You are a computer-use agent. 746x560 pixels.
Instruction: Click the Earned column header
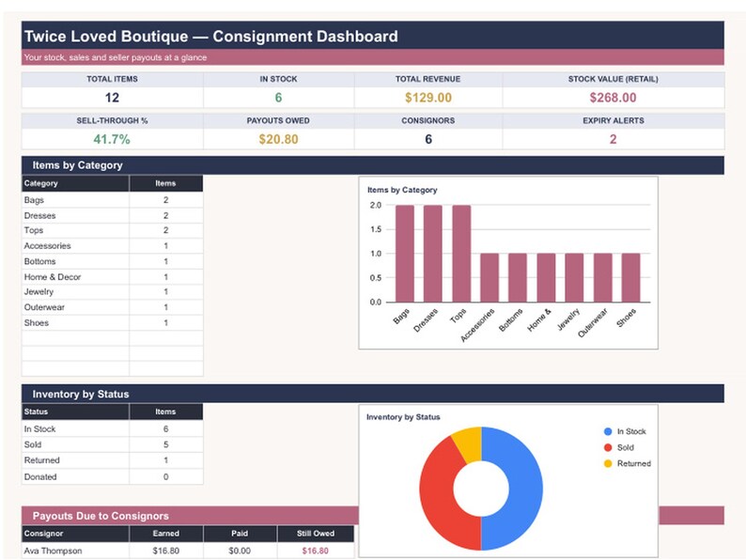166,534
